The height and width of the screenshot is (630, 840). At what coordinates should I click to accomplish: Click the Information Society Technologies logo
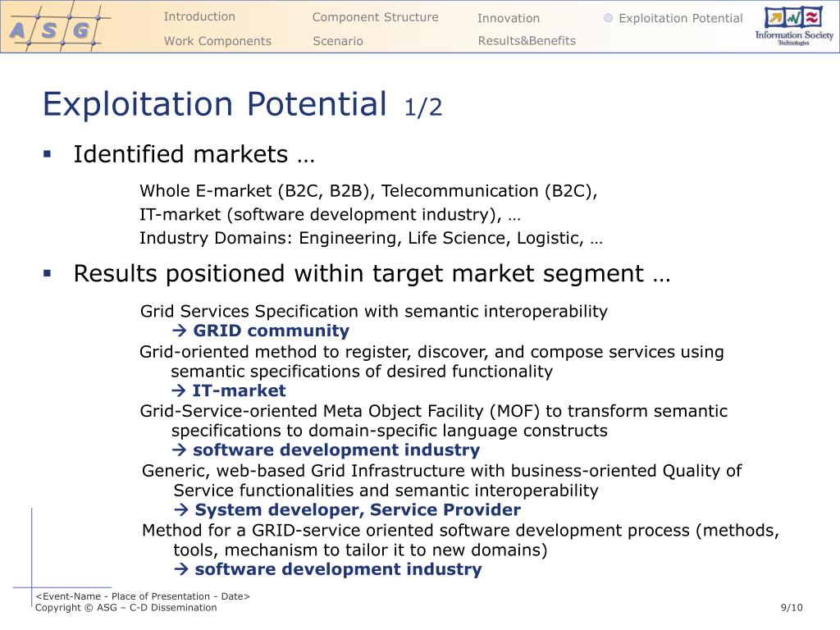click(794, 27)
